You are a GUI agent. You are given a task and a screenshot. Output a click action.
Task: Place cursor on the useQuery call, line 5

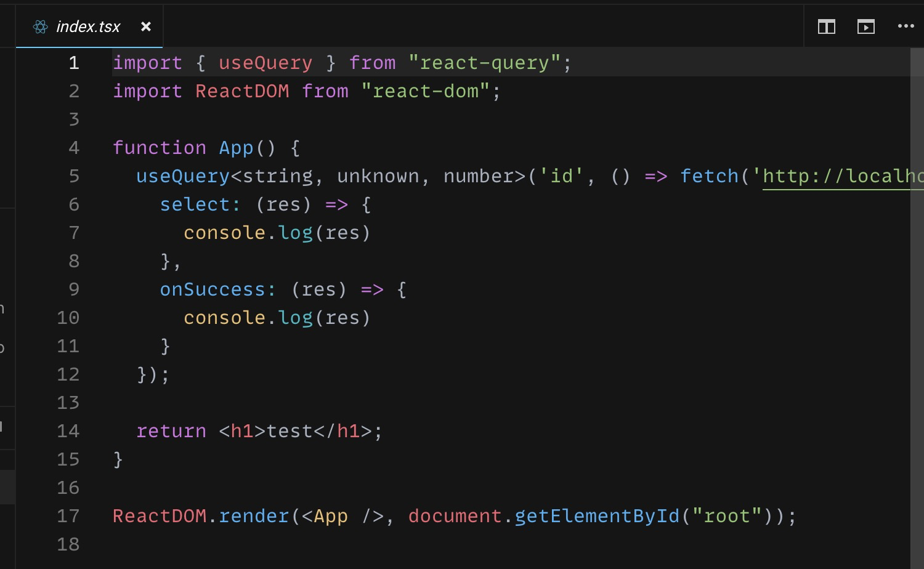pos(182,176)
